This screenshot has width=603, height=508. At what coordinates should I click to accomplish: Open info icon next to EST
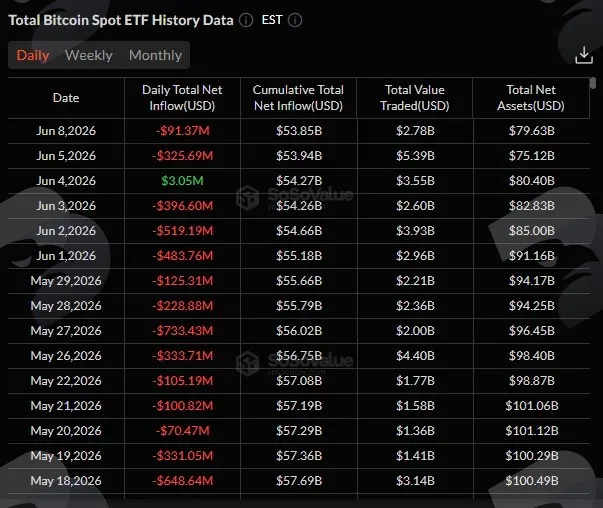coord(295,20)
